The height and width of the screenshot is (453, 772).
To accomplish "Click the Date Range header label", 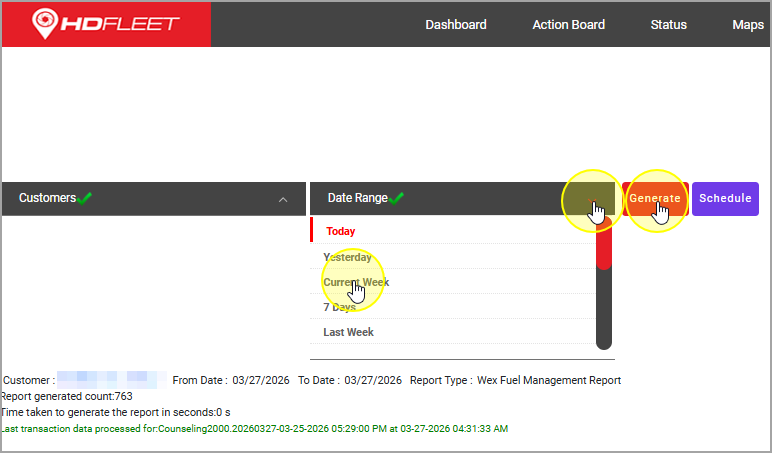I will (357, 198).
